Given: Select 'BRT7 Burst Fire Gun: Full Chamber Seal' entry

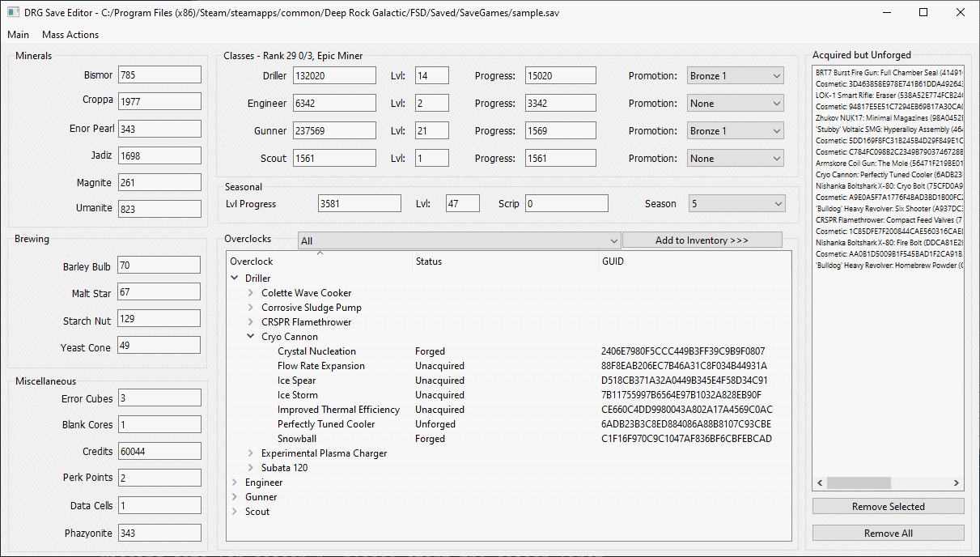Looking at the screenshot, I should pyautogui.click(x=889, y=72).
